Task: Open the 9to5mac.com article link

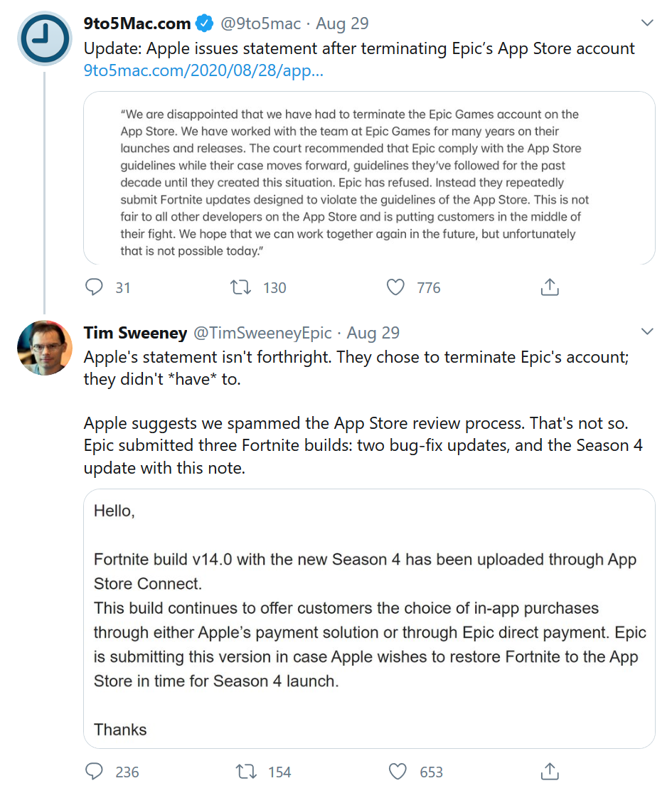Action: pos(203,71)
